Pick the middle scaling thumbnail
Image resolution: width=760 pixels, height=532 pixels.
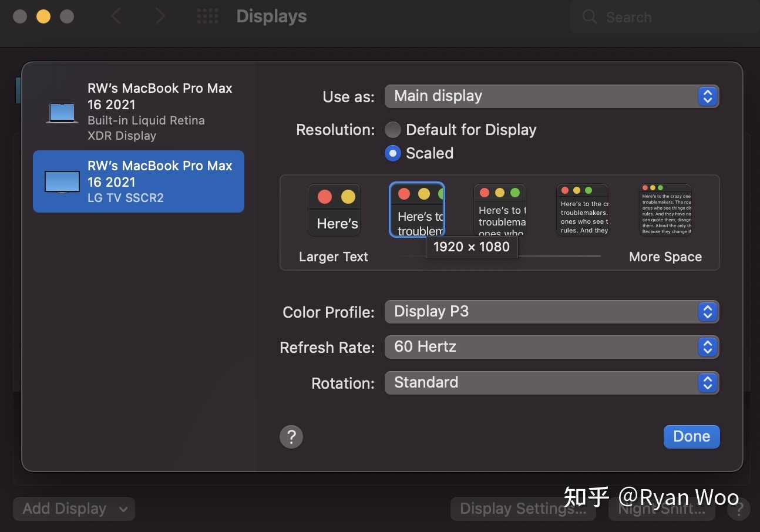(500, 210)
